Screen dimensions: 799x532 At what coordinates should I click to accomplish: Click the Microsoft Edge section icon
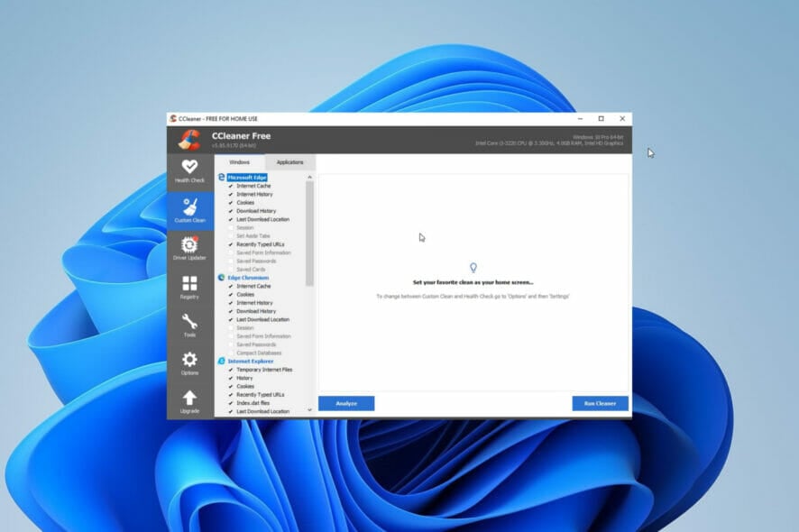coord(221,178)
